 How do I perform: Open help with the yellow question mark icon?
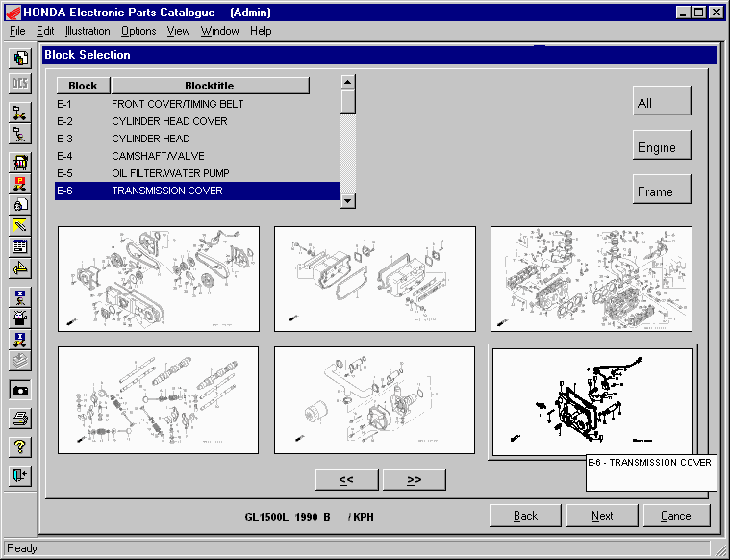coord(20,446)
